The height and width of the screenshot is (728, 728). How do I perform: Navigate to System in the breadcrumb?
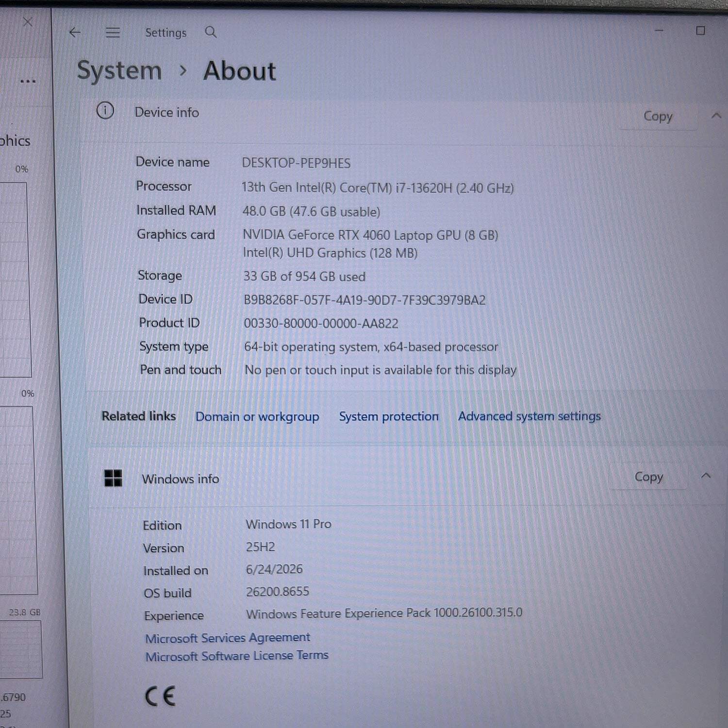pos(119,71)
